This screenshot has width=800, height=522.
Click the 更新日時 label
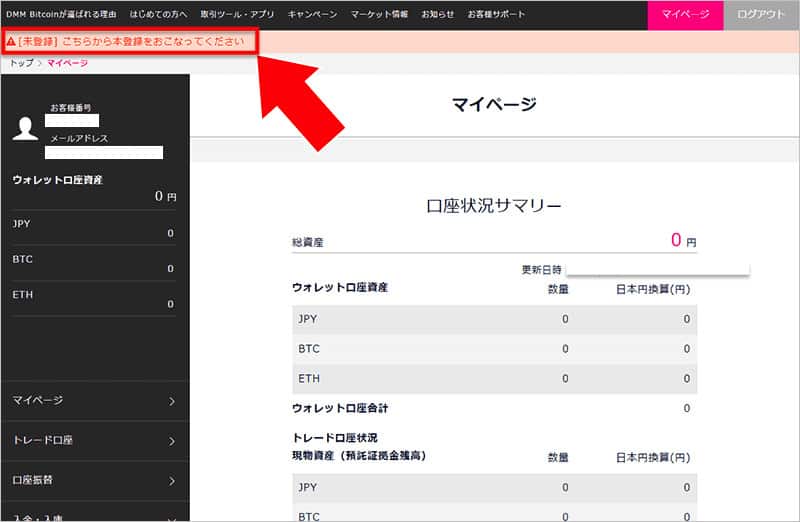point(541,269)
